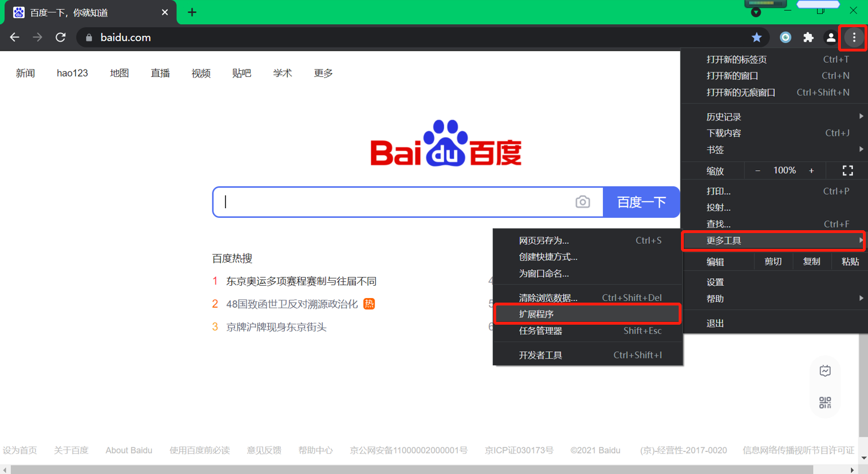Expand the 书签 submenu
868x474 pixels.
pyautogui.click(x=774, y=149)
